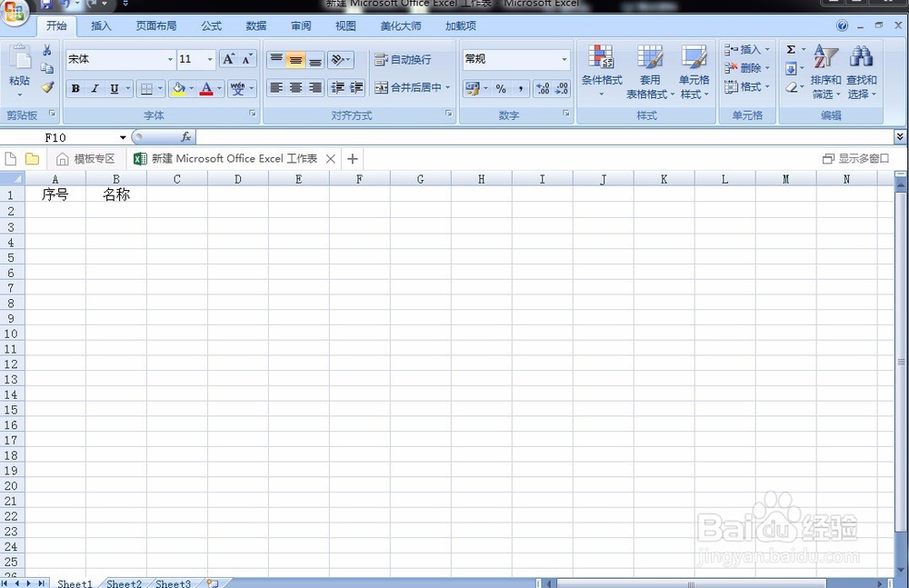
Task: Open the Review (审阅) tab
Action: tap(301, 26)
